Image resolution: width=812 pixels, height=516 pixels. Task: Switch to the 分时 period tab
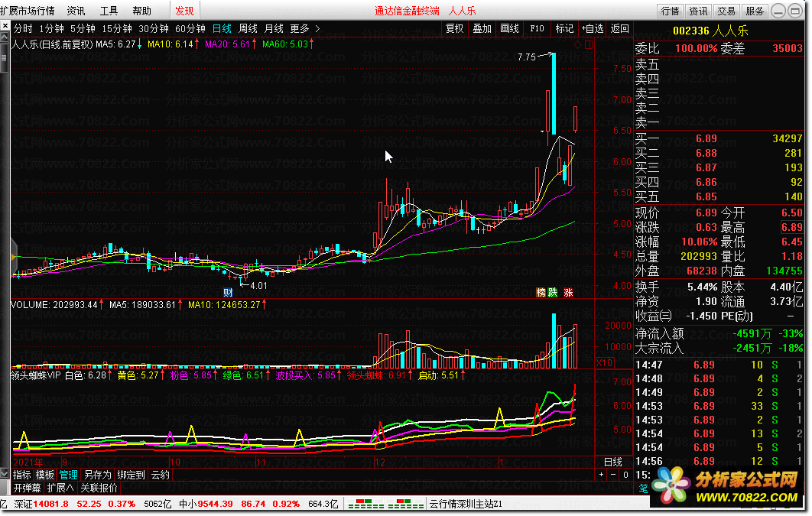point(23,28)
